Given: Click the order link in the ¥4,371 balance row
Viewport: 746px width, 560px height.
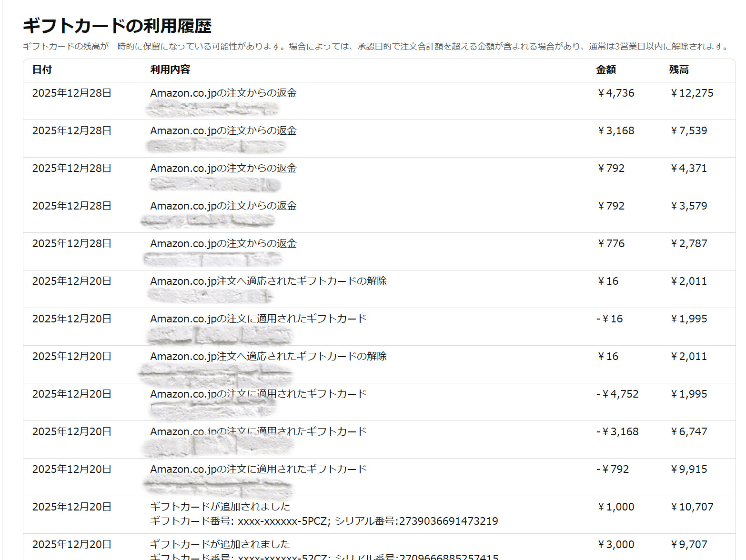Looking at the screenshot, I should (x=215, y=184).
